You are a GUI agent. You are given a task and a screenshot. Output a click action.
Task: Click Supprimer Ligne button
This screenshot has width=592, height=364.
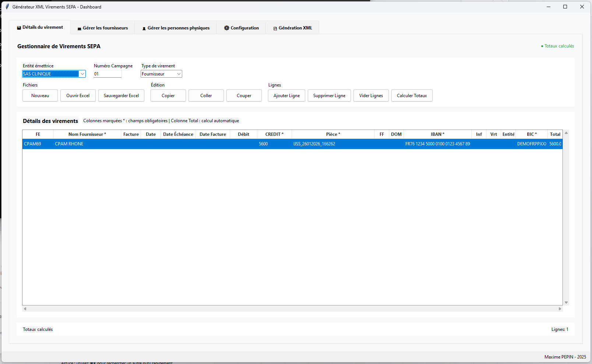[x=329, y=96]
